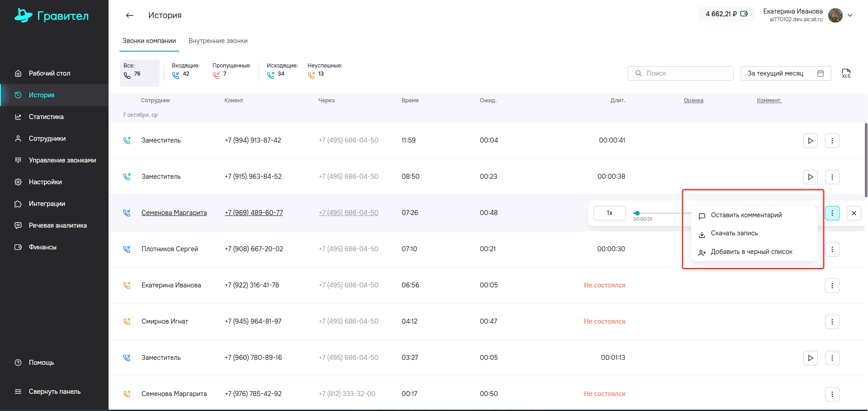The width and height of the screenshot is (868, 411).
Task: Click the Поиск search field
Action: 680,73
